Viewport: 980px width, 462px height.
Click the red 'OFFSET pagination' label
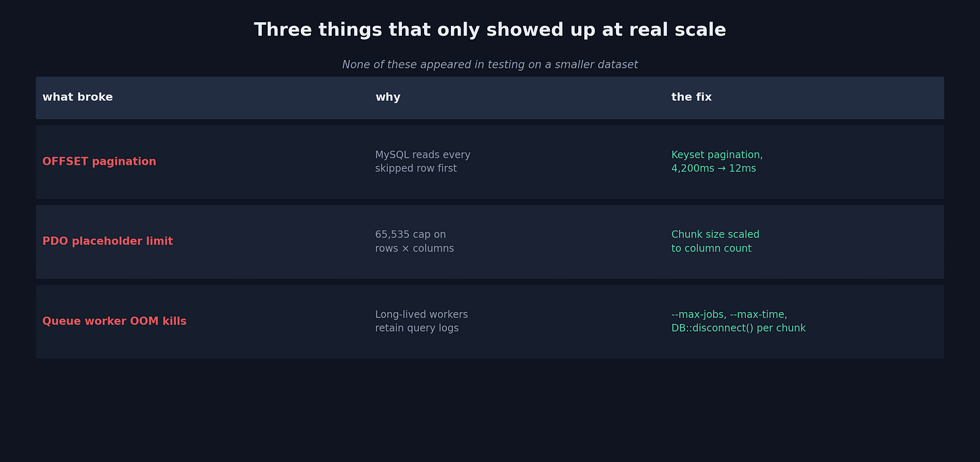(99, 161)
